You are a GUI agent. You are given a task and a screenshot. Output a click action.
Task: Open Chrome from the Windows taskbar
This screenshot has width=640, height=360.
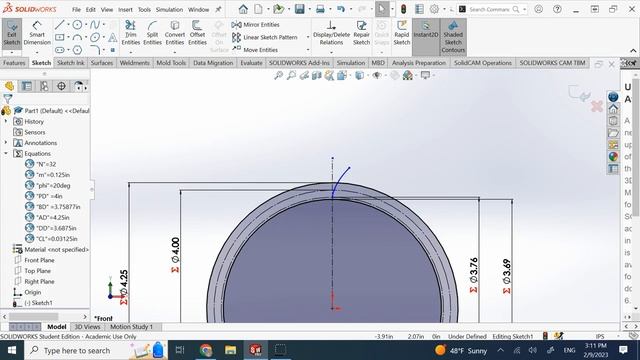(206, 350)
